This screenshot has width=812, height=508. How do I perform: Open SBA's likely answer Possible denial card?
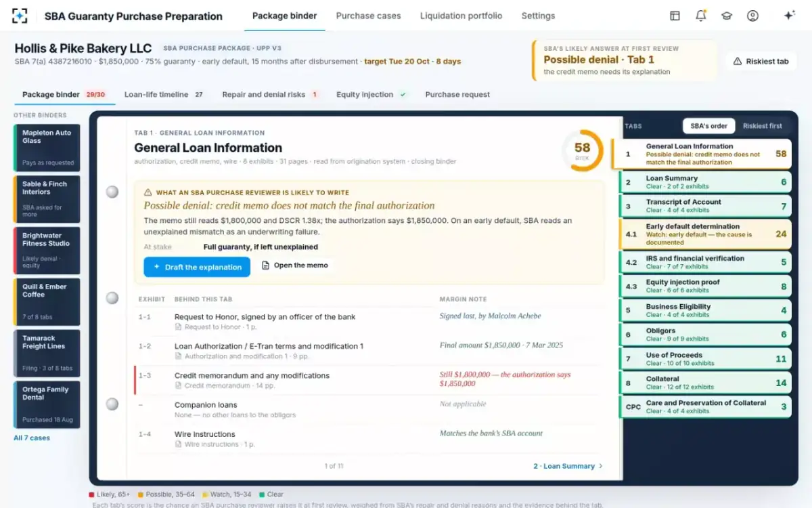625,60
